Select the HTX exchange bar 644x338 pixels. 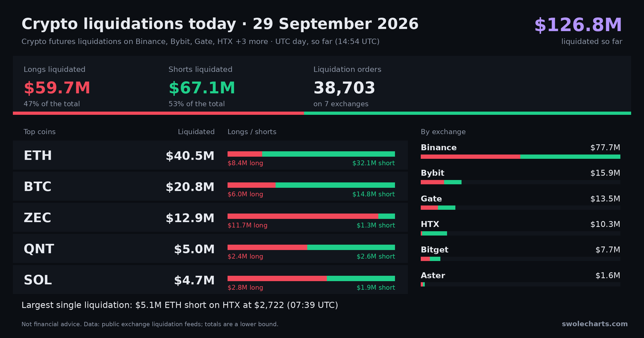point(521,233)
